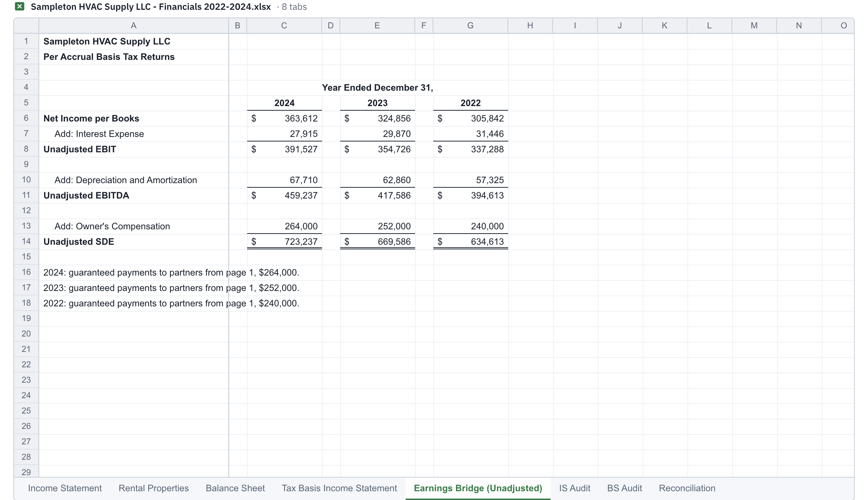
Task: Select the 2024 year header cell
Action: tap(284, 103)
